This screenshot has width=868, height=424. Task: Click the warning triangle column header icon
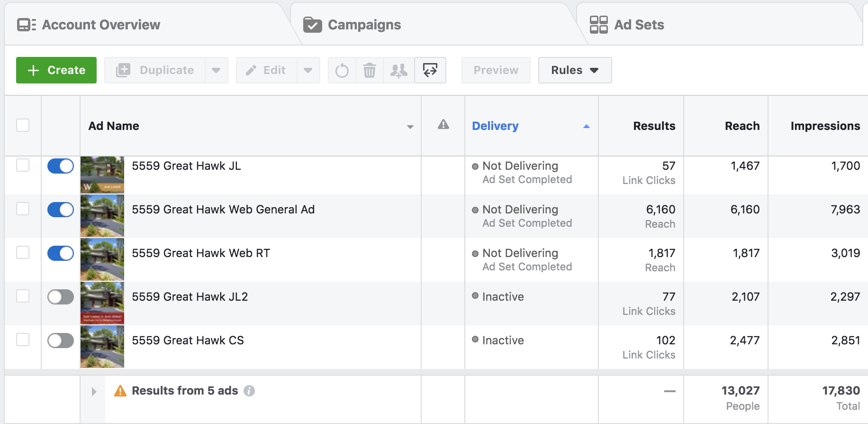pos(443,125)
